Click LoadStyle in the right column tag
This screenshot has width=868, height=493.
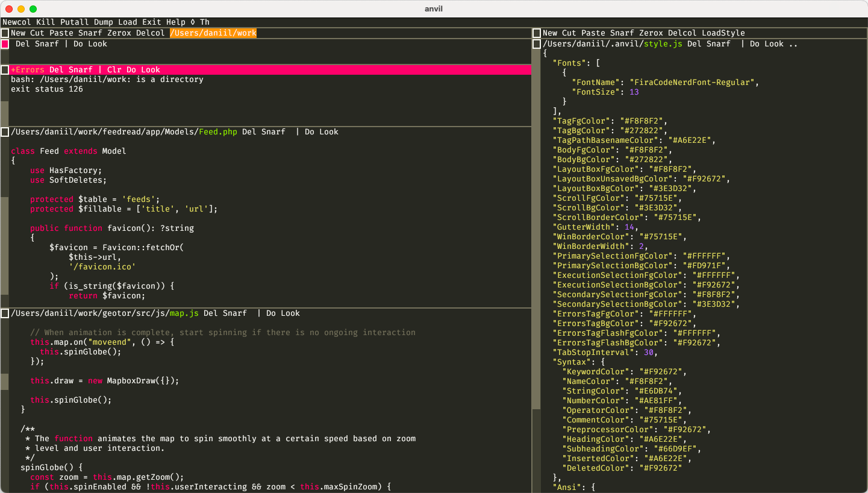[x=723, y=33]
